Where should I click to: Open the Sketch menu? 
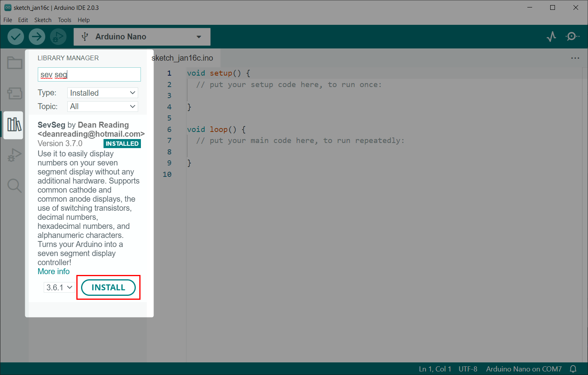click(43, 20)
